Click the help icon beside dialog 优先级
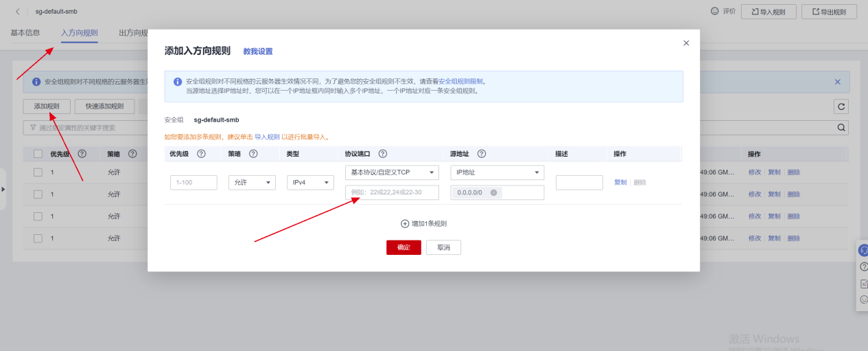The height and width of the screenshot is (351, 868). point(201,154)
